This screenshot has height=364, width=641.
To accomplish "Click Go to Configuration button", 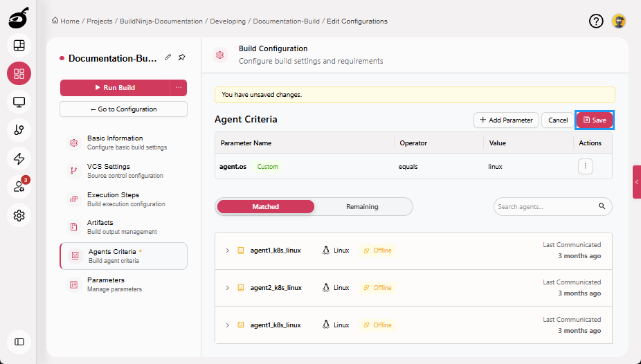I will click(123, 109).
